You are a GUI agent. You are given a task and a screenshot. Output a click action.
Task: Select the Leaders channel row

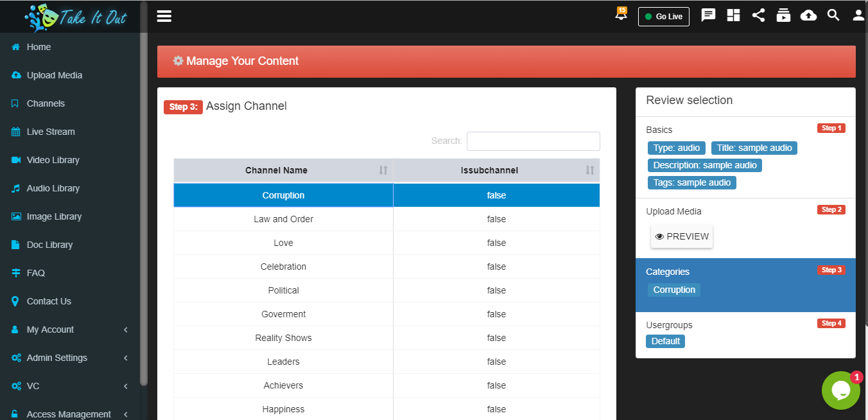tap(386, 362)
